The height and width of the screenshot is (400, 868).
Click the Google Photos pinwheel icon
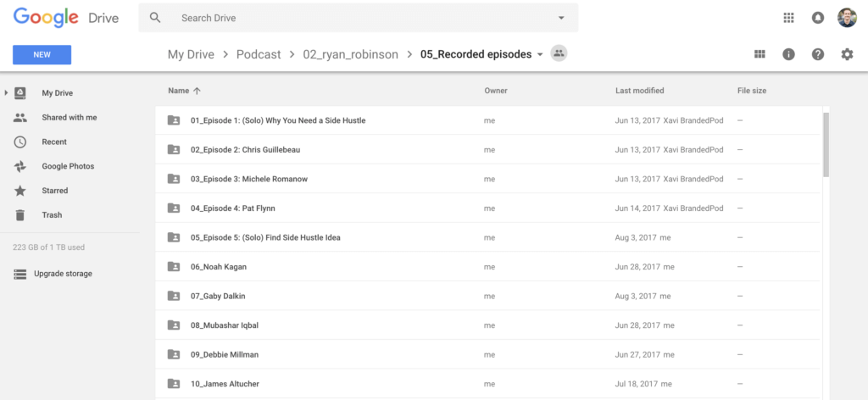(x=20, y=166)
